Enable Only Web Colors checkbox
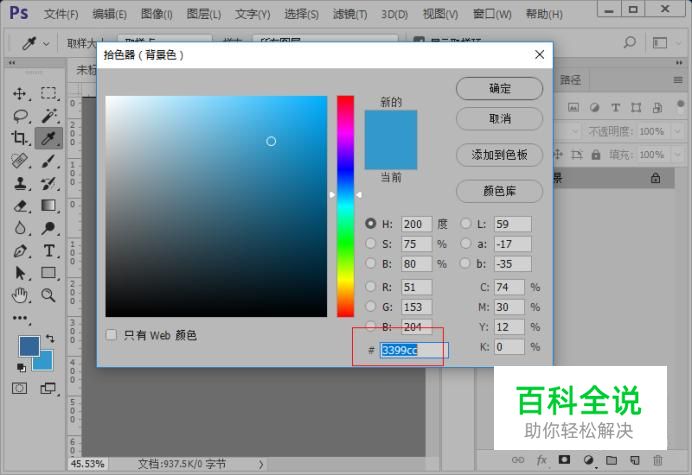This screenshot has height=475, width=692. tap(111, 335)
